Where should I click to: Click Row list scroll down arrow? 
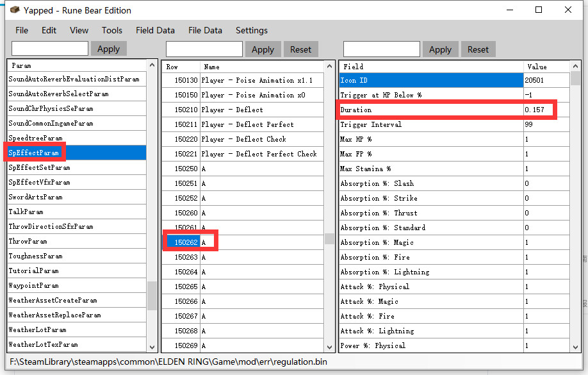point(329,347)
